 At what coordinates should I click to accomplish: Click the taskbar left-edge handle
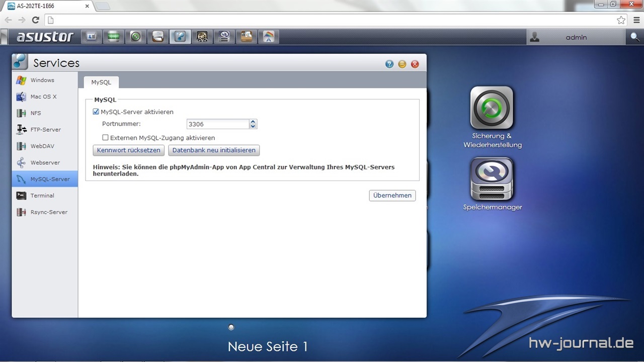(4, 37)
